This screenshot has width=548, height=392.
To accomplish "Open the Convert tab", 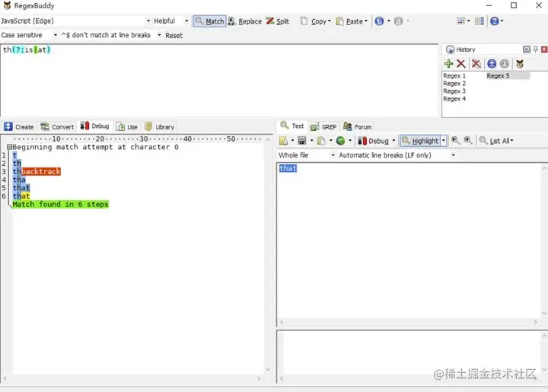I will click(x=57, y=127).
